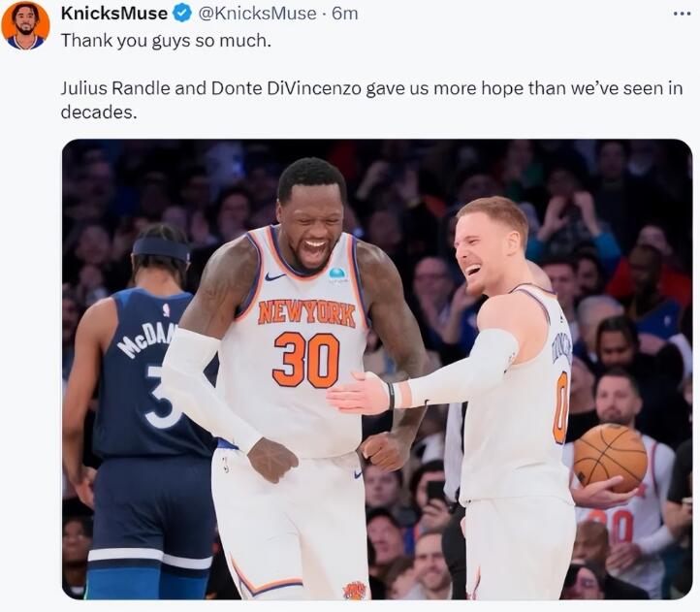Click the NEW YORK lettering on the jersey
Viewport: 700px width, 612px height.
click(306, 313)
